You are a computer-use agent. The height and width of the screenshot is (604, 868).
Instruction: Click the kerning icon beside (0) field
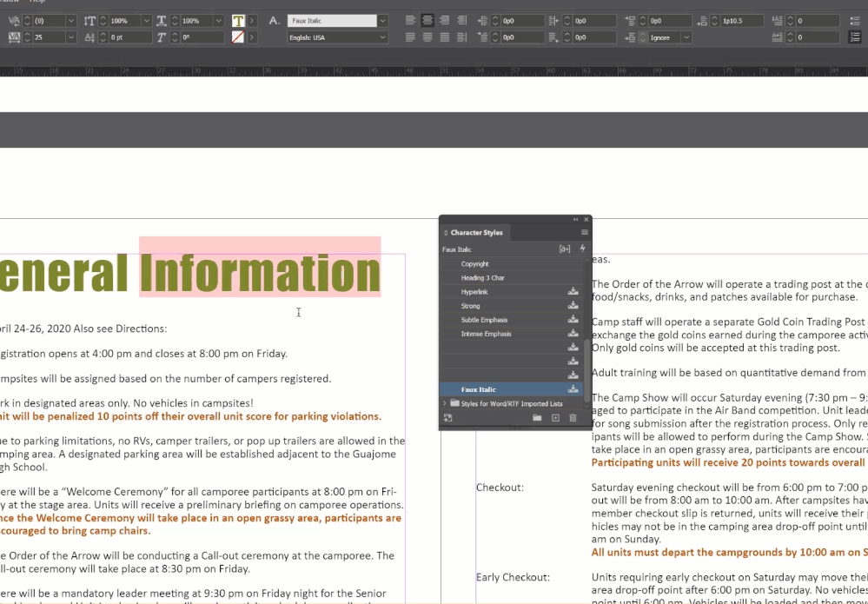[15, 21]
